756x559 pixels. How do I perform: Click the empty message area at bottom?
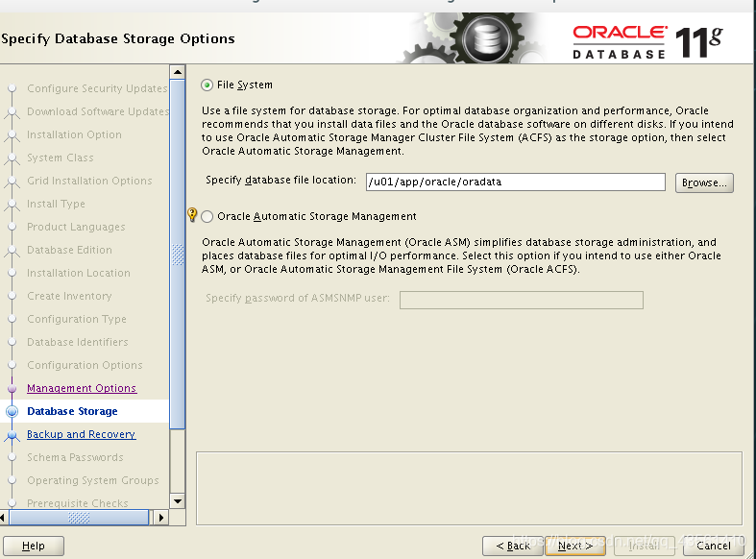click(469, 488)
